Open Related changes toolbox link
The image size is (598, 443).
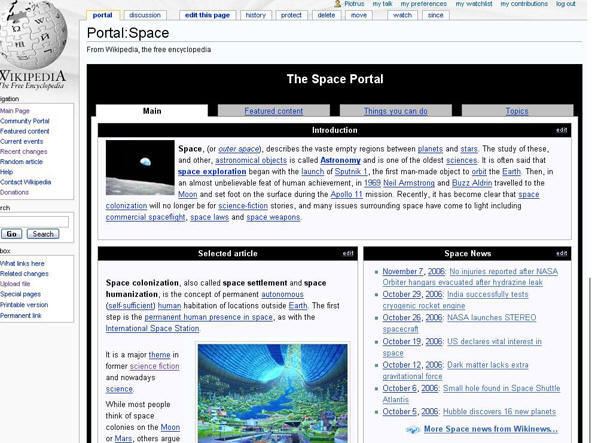pyautogui.click(x=24, y=274)
